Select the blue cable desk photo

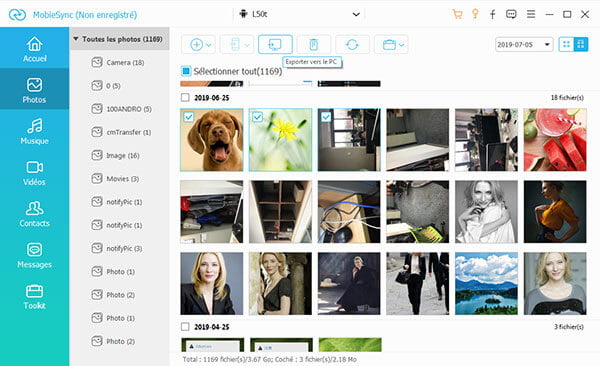[x=349, y=212]
